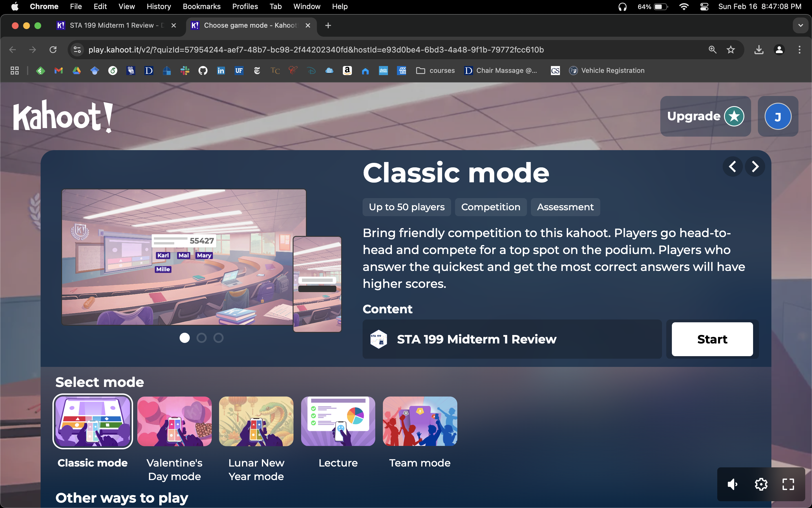Image resolution: width=812 pixels, height=508 pixels.
Task: Open the Apple menu
Action: [x=15, y=6]
